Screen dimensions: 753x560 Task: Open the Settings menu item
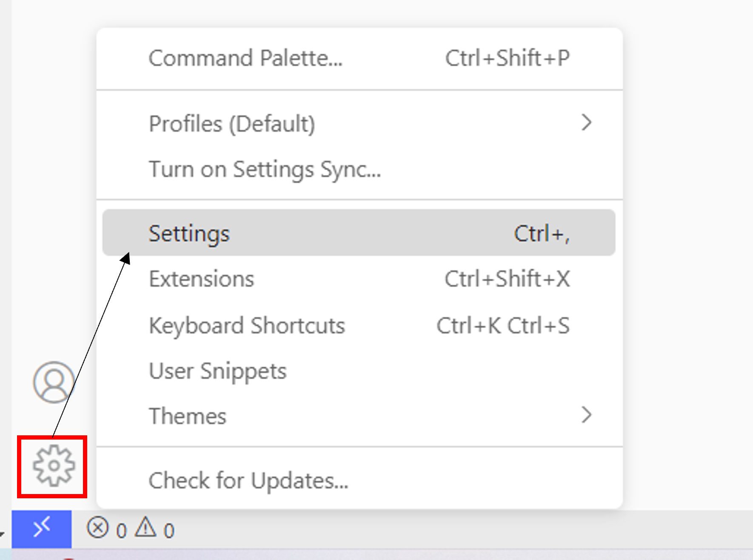click(x=359, y=233)
